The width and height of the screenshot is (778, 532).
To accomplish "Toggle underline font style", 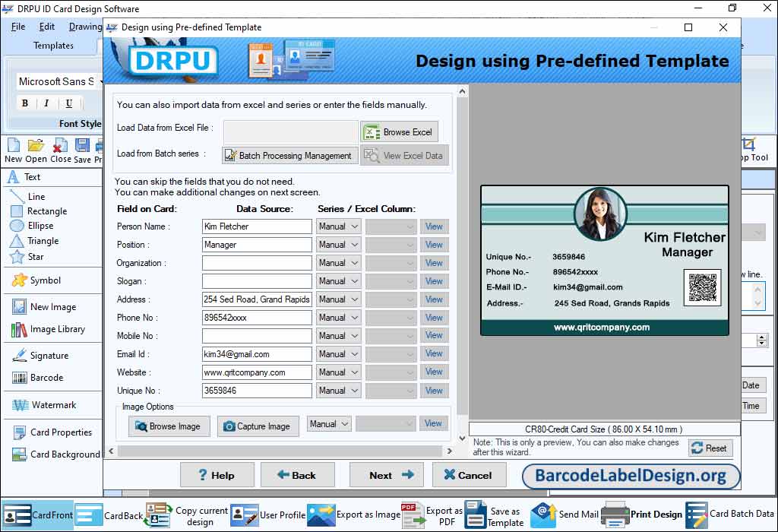I will click(68, 103).
